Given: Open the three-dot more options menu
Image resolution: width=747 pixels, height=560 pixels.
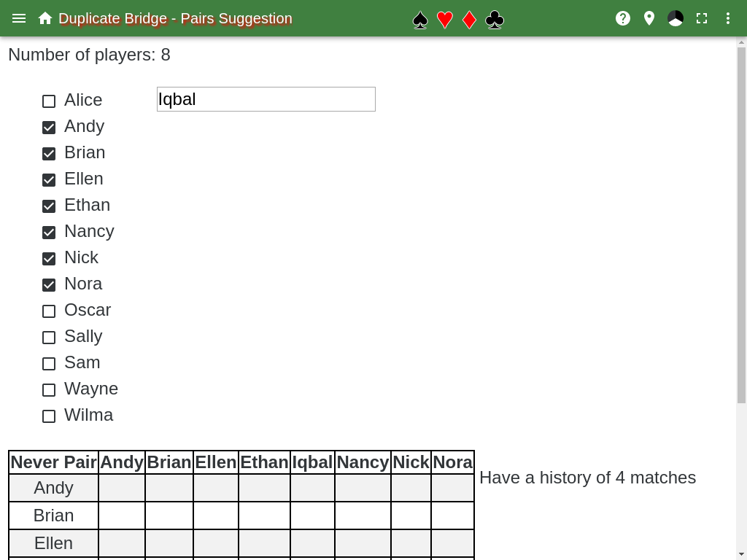Looking at the screenshot, I should tap(728, 18).
